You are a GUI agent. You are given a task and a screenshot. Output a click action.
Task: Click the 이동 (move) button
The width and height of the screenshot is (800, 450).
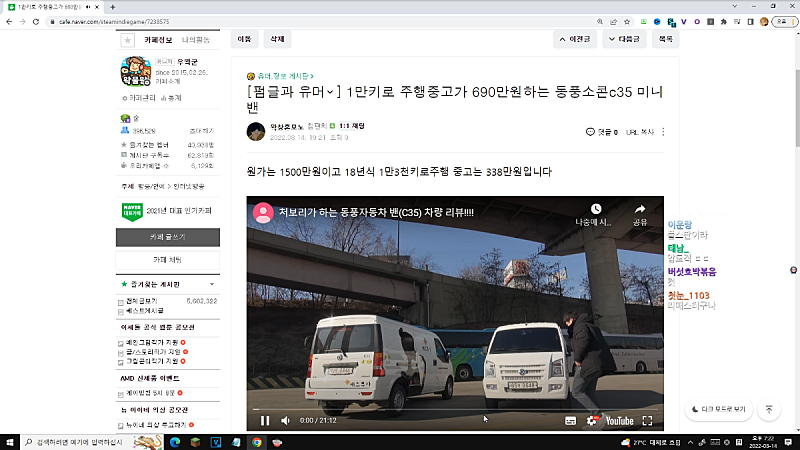tap(244, 39)
